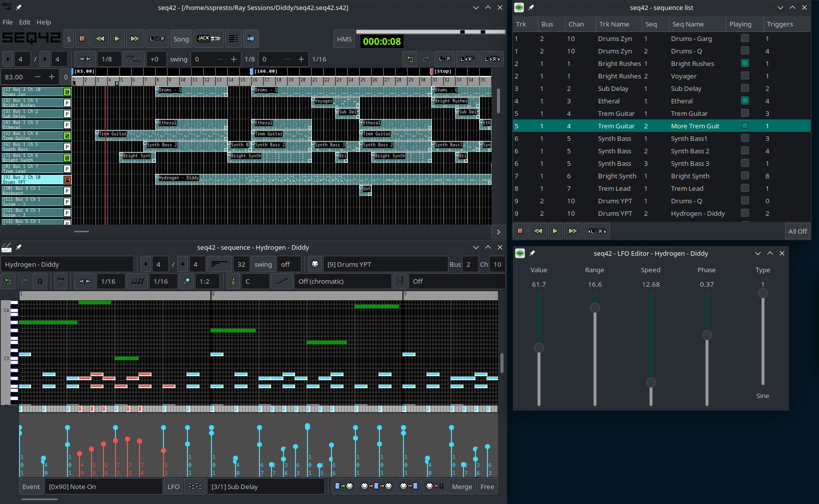The width and height of the screenshot is (819, 504).
Task: Click the green undo icon in song editor
Action: 410,59
